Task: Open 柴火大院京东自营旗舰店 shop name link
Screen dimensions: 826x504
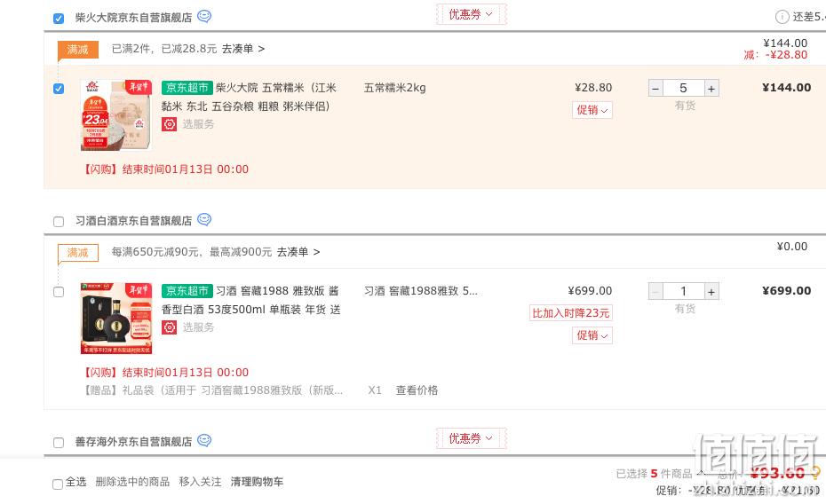Action: click(x=133, y=18)
